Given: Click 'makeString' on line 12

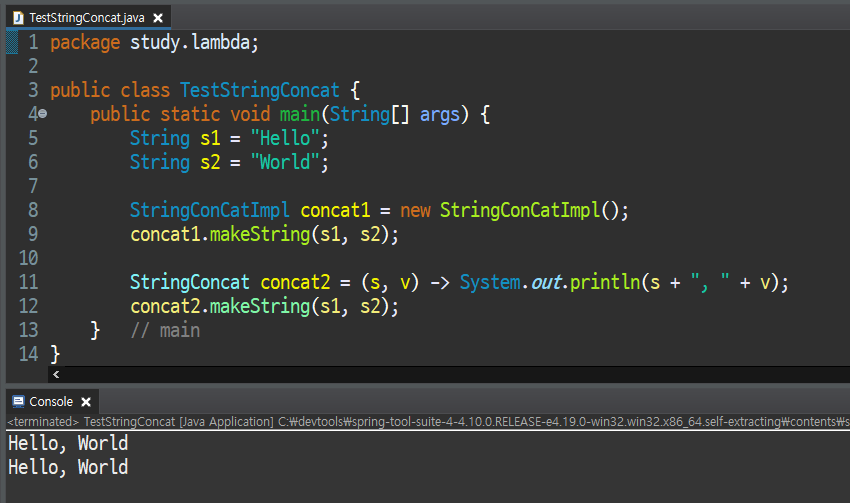Looking at the screenshot, I should point(260,306).
